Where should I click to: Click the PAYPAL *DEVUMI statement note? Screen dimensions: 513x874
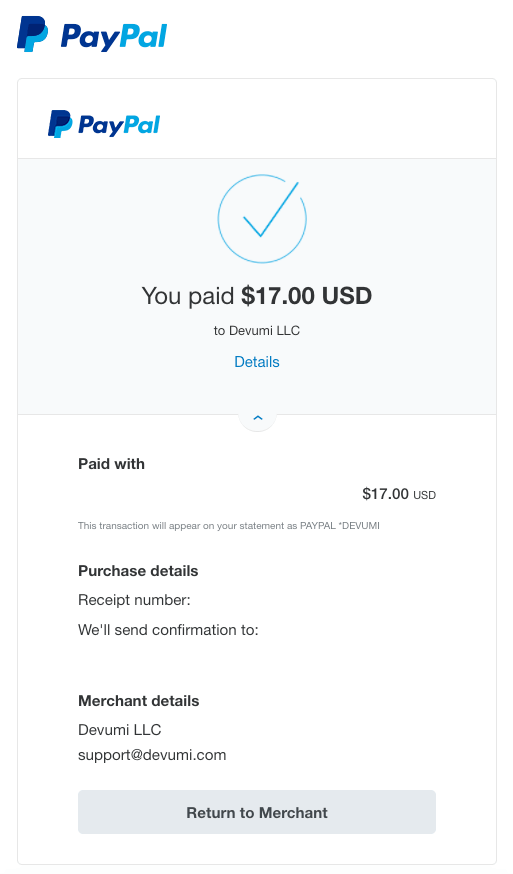(x=229, y=526)
